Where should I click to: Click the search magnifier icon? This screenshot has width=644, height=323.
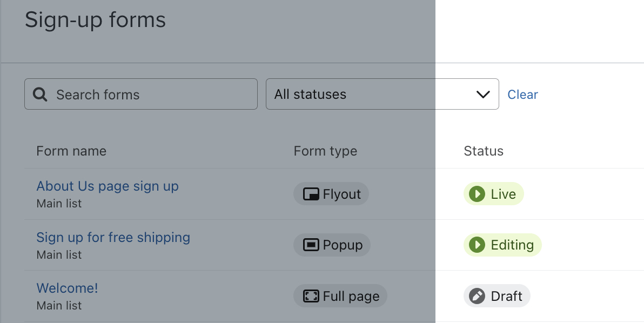[x=41, y=95]
